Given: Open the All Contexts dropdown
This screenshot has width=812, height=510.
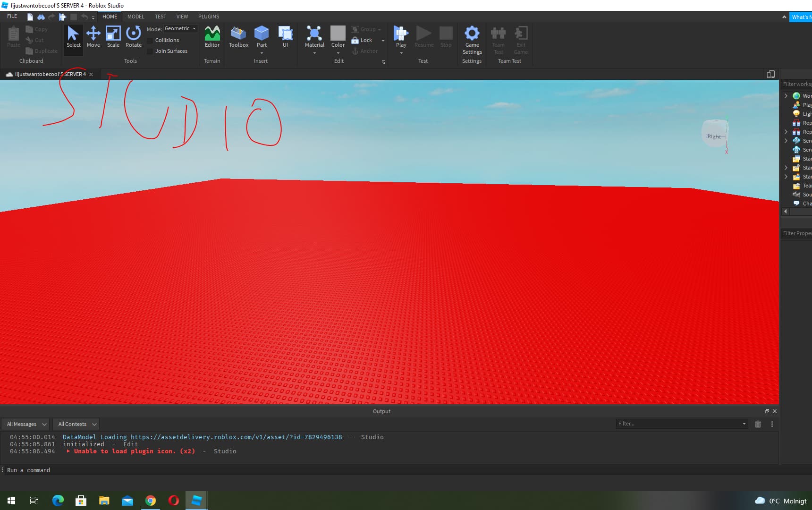Looking at the screenshot, I should click(76, 424).
